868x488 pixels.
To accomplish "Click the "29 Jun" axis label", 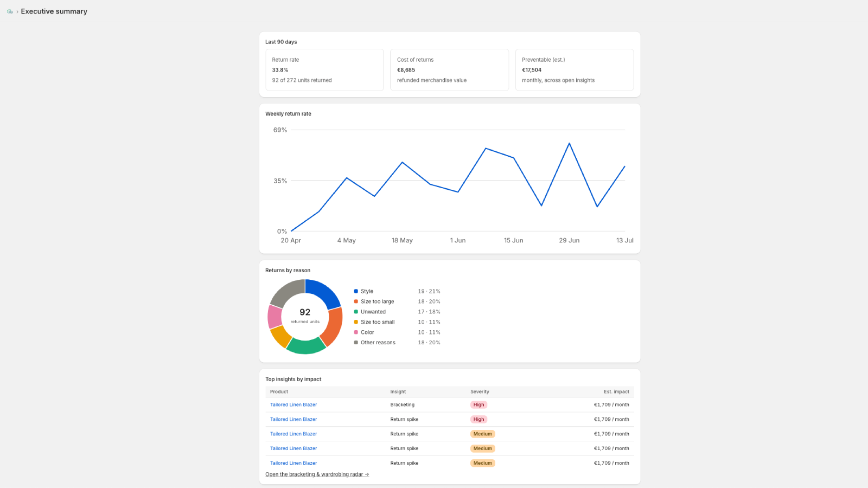I will pyautogui.click(x=569, y=240).
